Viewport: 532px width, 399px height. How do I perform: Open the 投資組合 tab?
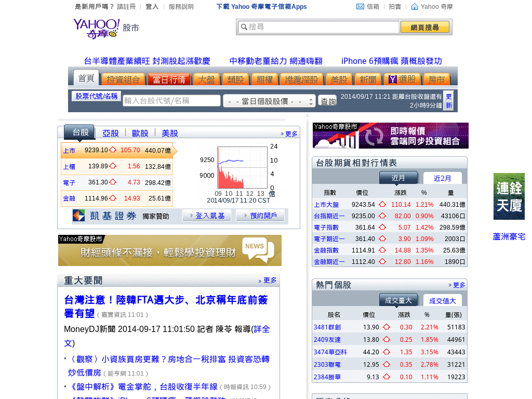pyautogui.click(x=123, y=79)
